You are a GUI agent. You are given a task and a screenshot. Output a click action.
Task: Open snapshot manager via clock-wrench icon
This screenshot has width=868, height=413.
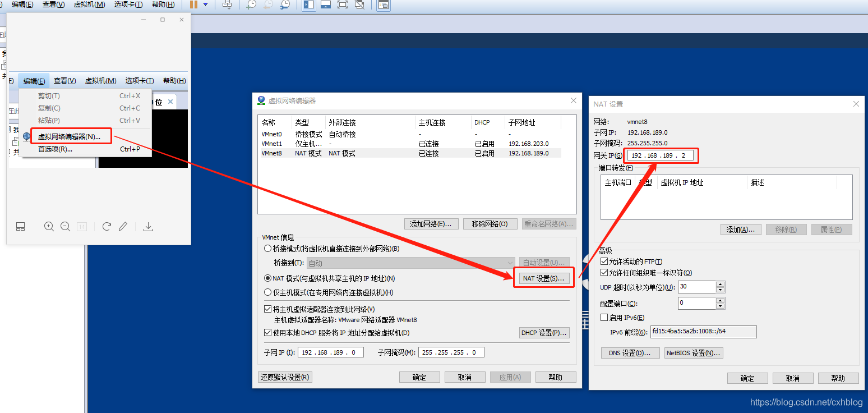pos(285,4)
